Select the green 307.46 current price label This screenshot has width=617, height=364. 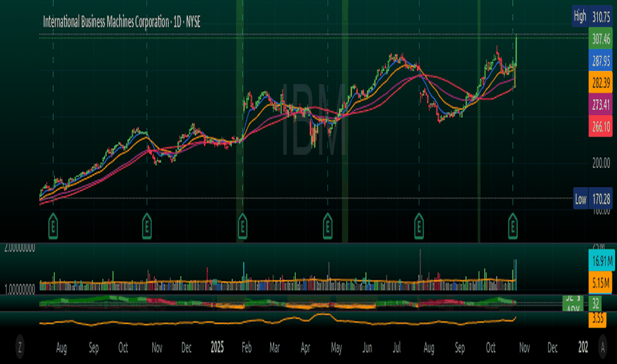(600, 38)
